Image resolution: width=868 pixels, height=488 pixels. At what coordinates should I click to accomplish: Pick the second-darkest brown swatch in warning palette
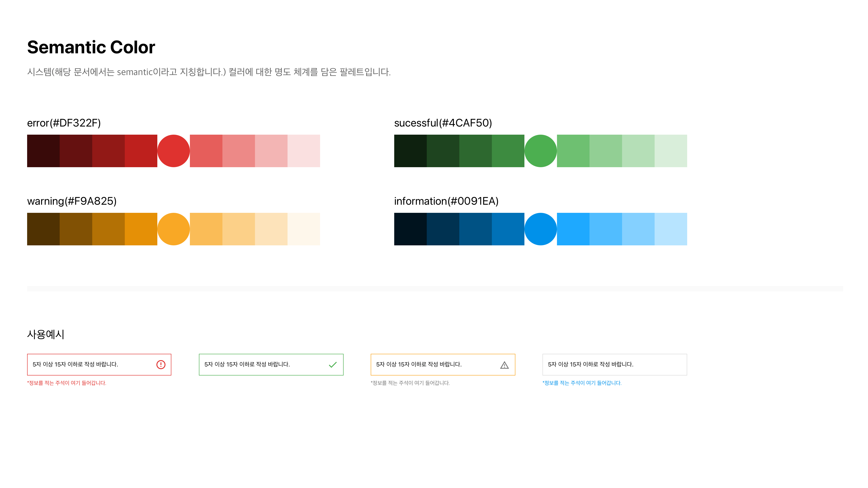click(76, 229)
